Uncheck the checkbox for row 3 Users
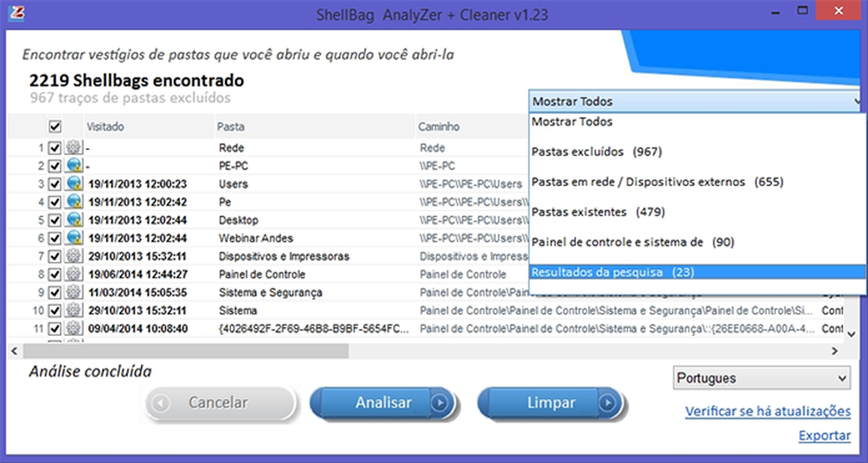The width and height of the screenshot is (868, 463). [55, 183]
